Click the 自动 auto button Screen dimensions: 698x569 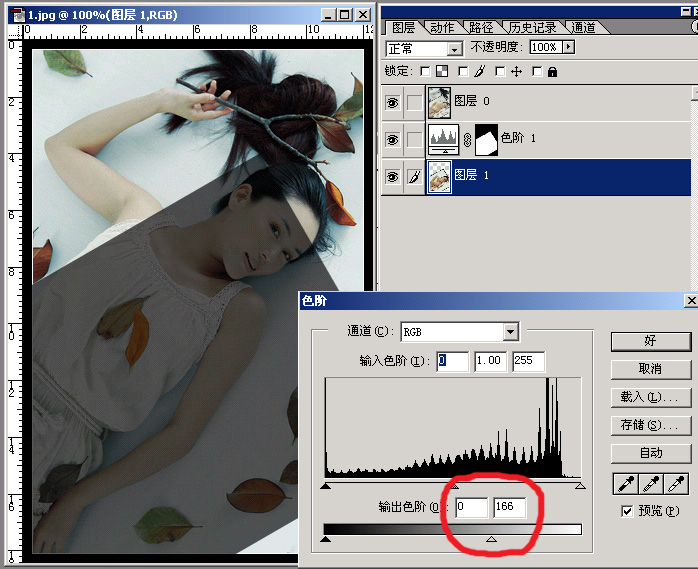coord(650,453)
